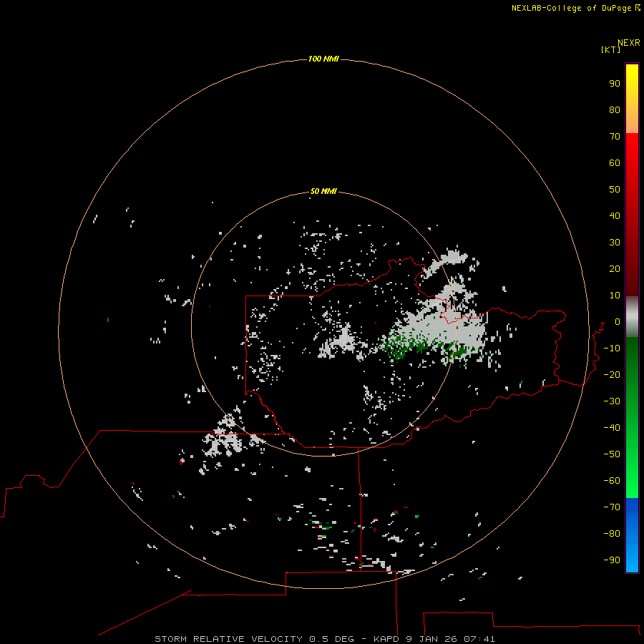
Task: Click the 80 knot scale label
Action: [x=615, y=110]
